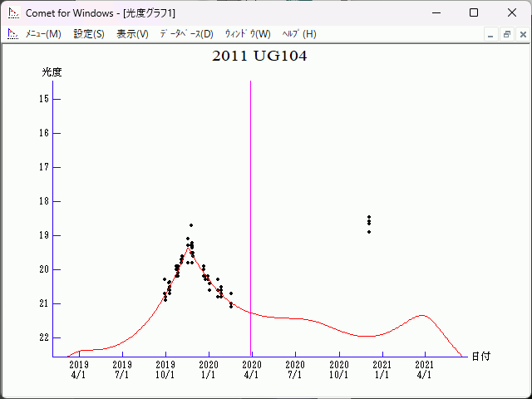This screenshot has width=532, height=399.
Task: Open the ヘルプ(H) help menu
Action: (x=299, y=34)
